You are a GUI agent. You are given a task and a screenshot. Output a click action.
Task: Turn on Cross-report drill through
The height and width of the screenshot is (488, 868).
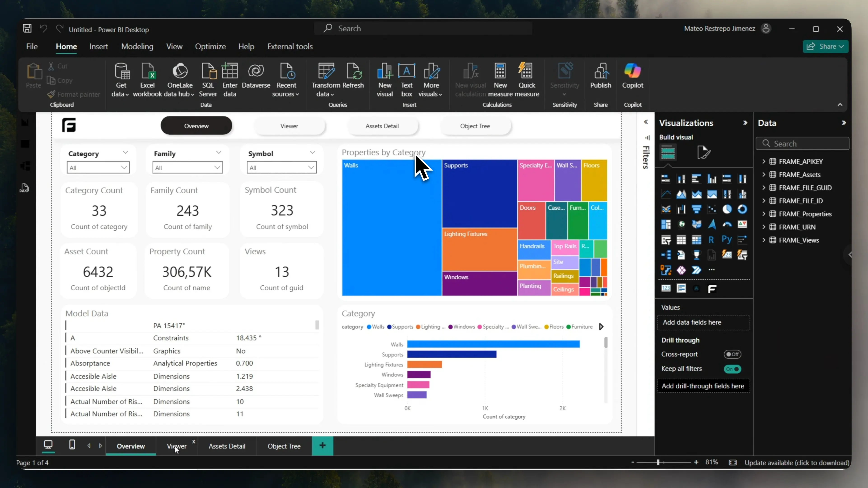point(733,354)
